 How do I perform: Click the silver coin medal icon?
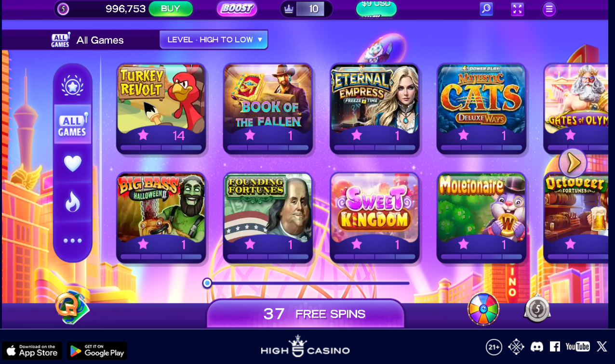pos(537,309)
